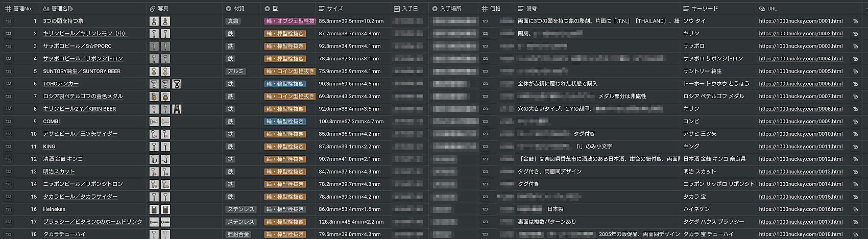Open the https://1000nuckey.com/0007.html link
The height and width of the screenshot is (239, 868).
coord(801,97)
